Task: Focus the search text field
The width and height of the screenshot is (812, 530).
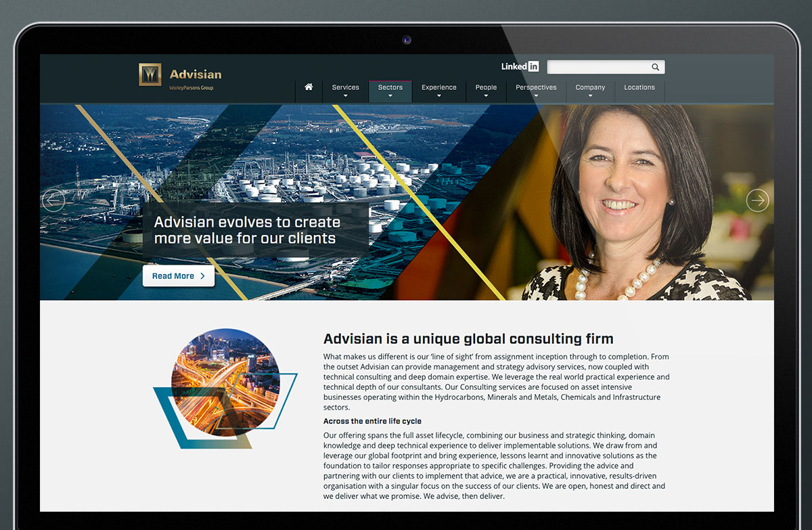Action: point(597,67)
